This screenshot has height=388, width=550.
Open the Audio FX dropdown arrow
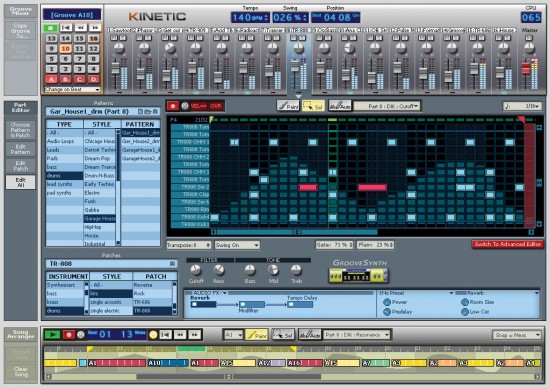click(x=224, y=293)
